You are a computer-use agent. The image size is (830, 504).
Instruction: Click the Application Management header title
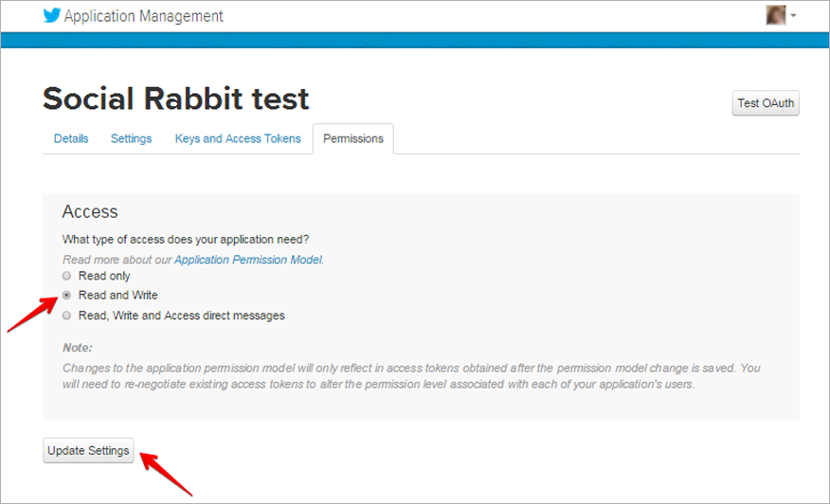coord(143,16)
